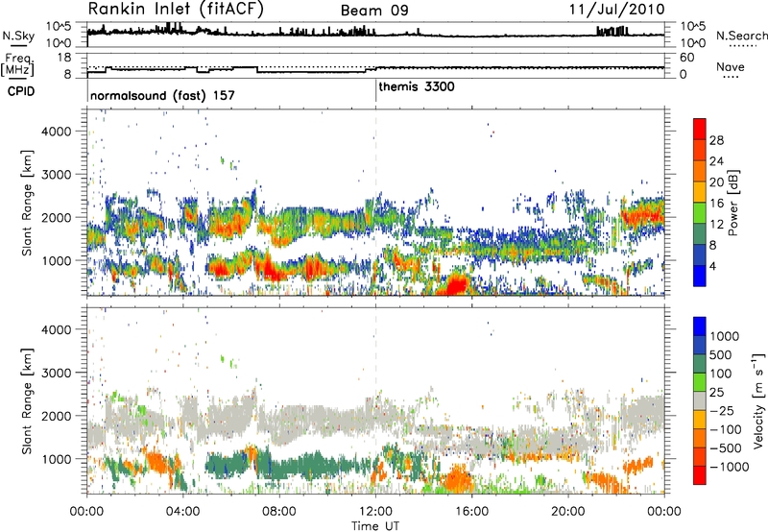Pick the bright blue bottom Power colorbar segment
This screenshot has width=768, height=532.
(700, 276)
